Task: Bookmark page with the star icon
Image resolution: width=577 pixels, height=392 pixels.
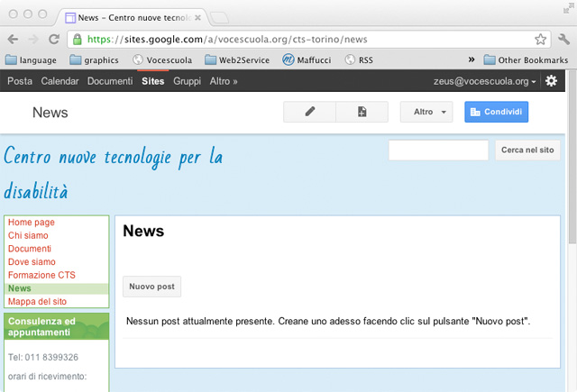Action: (x=540, y=40)
